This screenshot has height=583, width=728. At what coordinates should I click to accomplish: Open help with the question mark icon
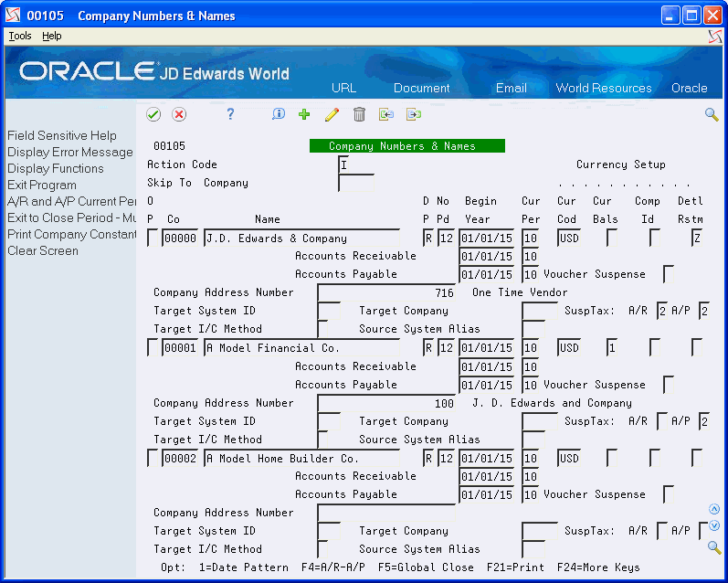coord(230,114)
